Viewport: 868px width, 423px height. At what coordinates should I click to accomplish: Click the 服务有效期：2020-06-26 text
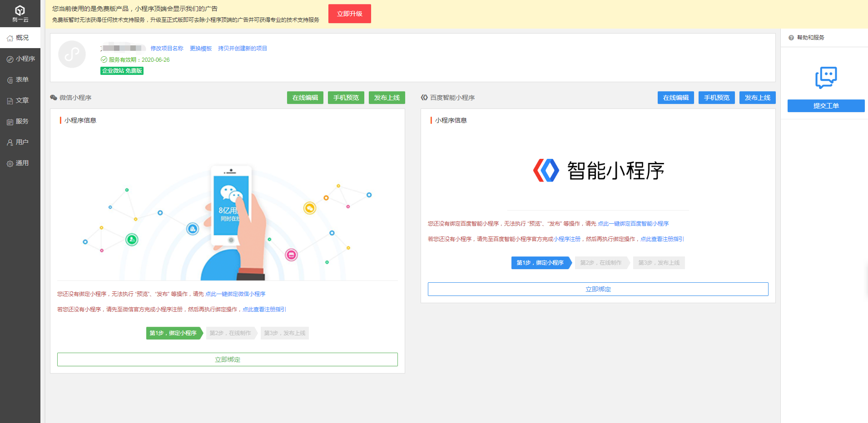pos(139,60)
